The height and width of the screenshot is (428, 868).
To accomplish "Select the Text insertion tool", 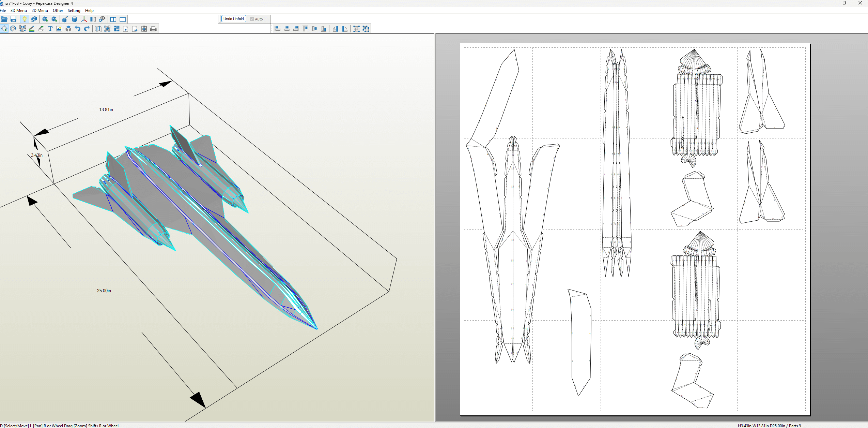I will click(x=50, y=29).
